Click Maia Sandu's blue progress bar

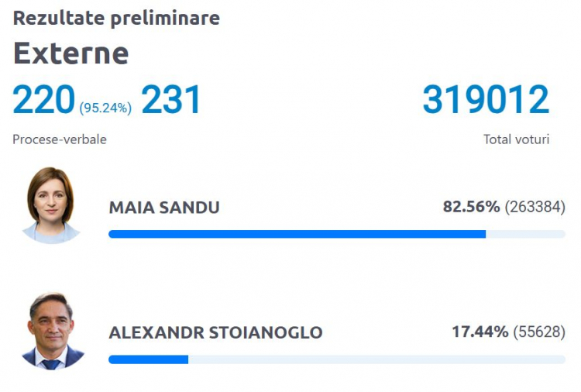coord(297,234)
